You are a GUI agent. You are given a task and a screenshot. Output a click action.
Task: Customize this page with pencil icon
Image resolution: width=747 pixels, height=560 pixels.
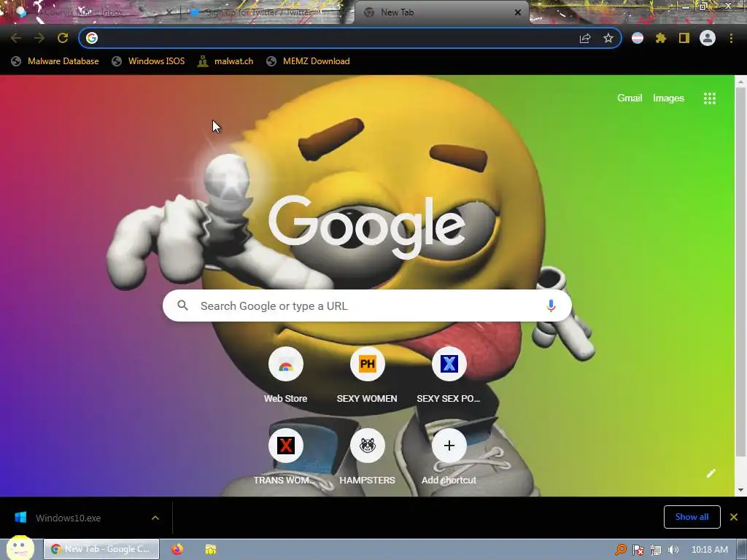coord(711,472)
